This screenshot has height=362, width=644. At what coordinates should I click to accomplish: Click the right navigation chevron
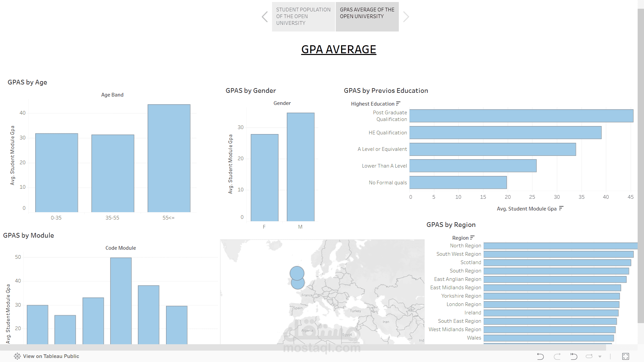(406, 16)
